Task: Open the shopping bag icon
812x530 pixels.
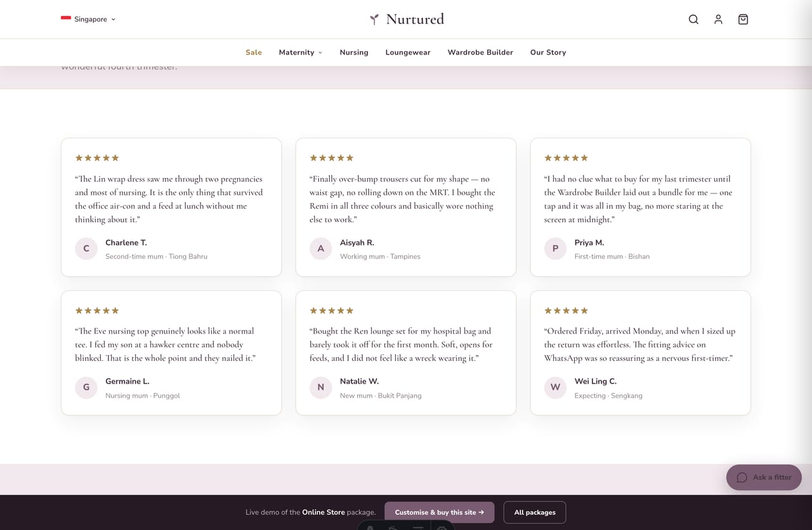Action: pos(743,20)
